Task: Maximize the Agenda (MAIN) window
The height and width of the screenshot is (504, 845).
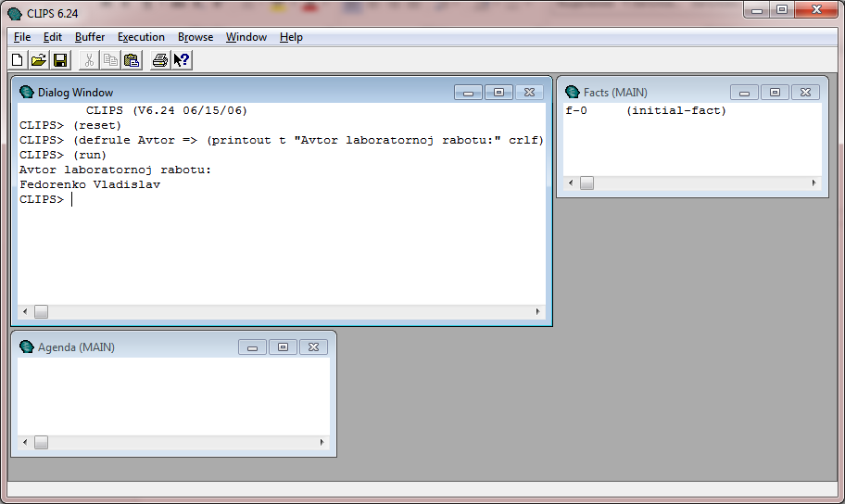Action: 283,347
